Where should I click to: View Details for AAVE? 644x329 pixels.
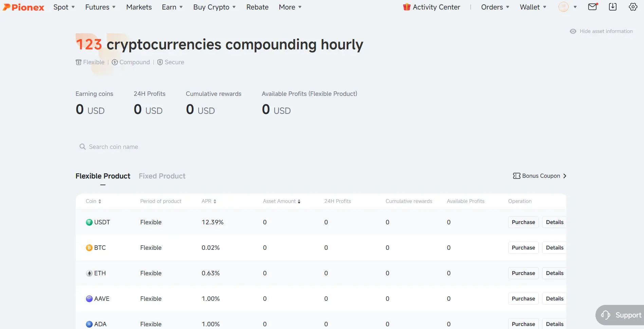pyautogui.click(x=555, y=299)
